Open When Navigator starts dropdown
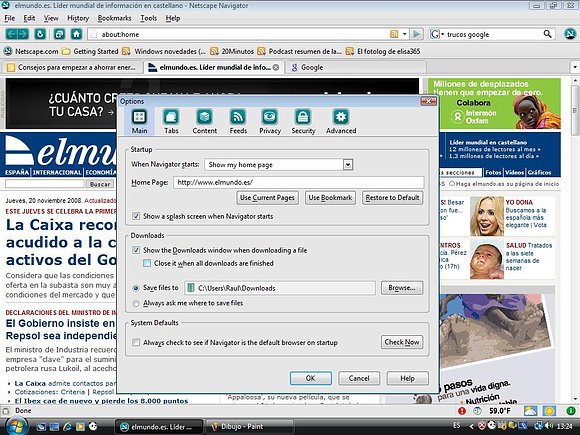Screen dimensions: 580x435 [348, 165]
